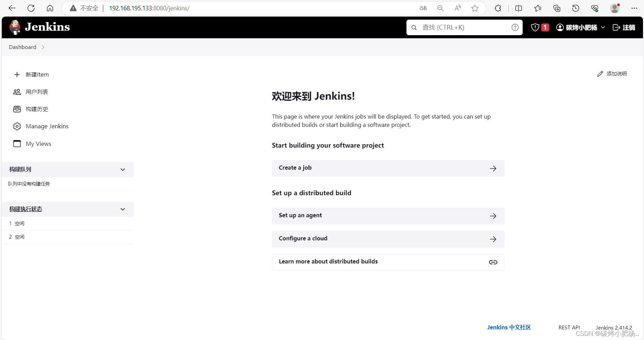The image size is (644, 340).
Task: Reload the page with refresh icon
Action: pyautogui.click(x=31, y=8)
